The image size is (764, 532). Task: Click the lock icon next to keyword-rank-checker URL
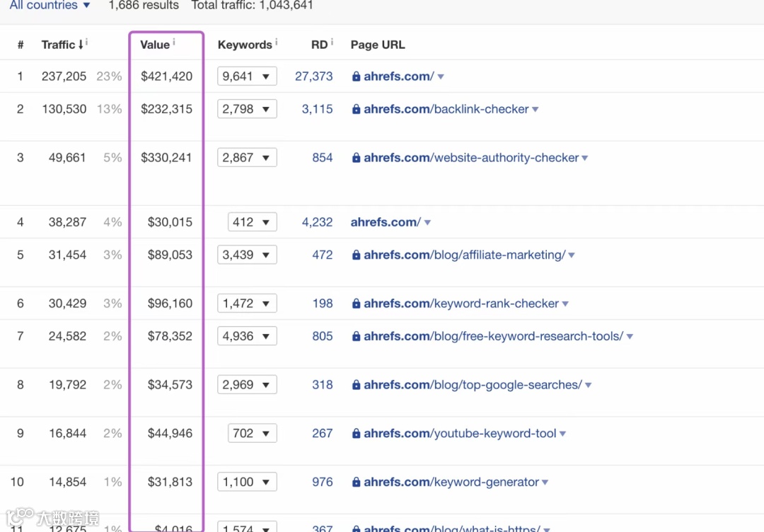pos(356,304)
